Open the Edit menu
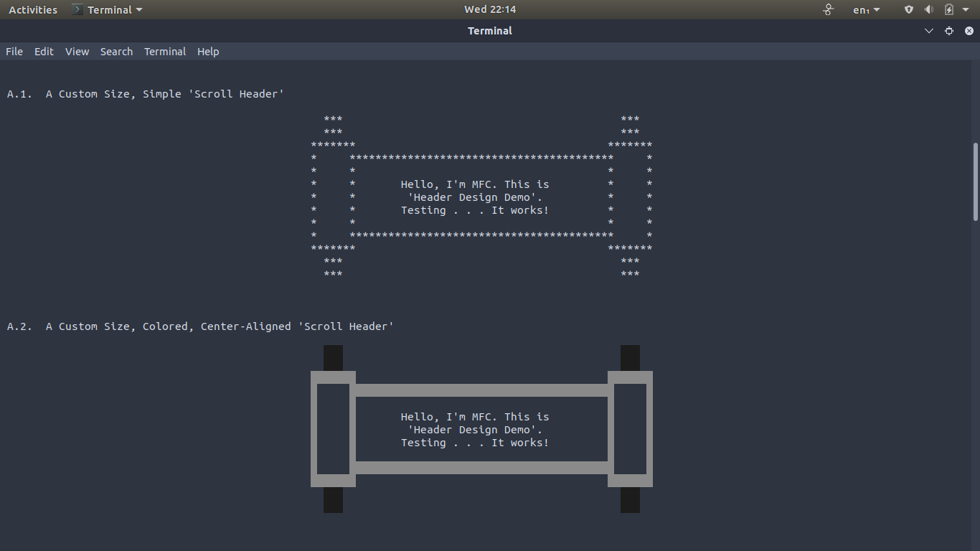 pos(44,51)
